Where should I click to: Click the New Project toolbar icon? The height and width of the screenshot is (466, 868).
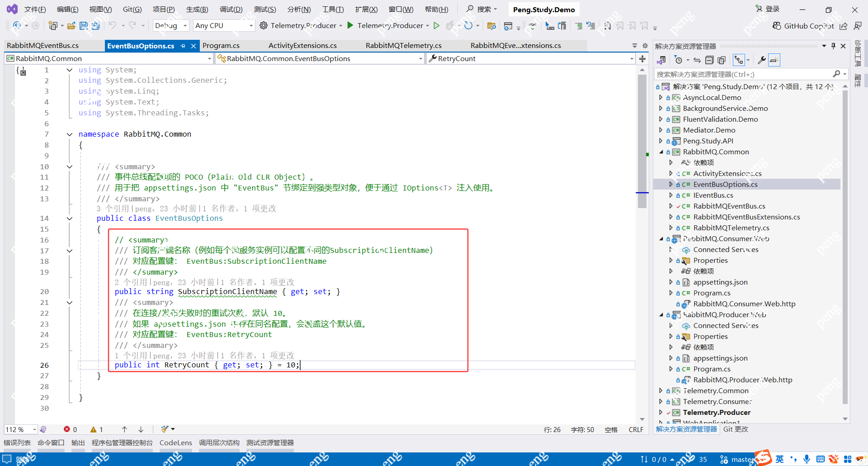click(x=53, y=26)
